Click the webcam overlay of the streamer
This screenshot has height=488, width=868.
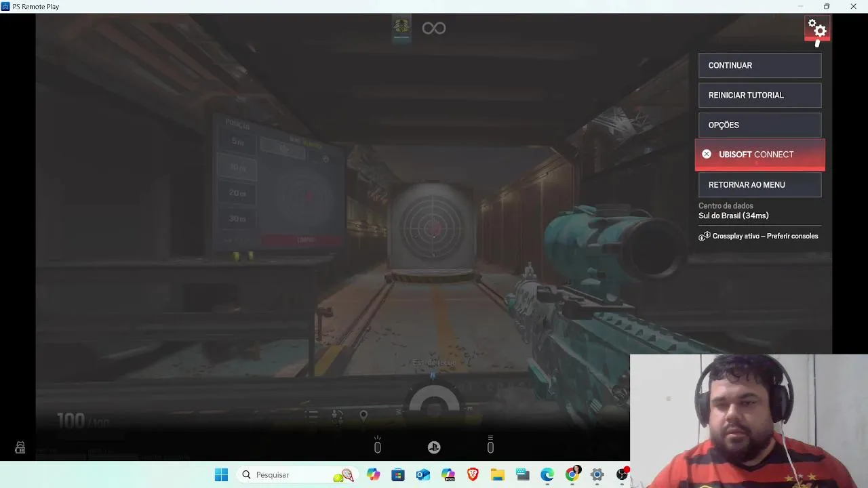point(749,421)
